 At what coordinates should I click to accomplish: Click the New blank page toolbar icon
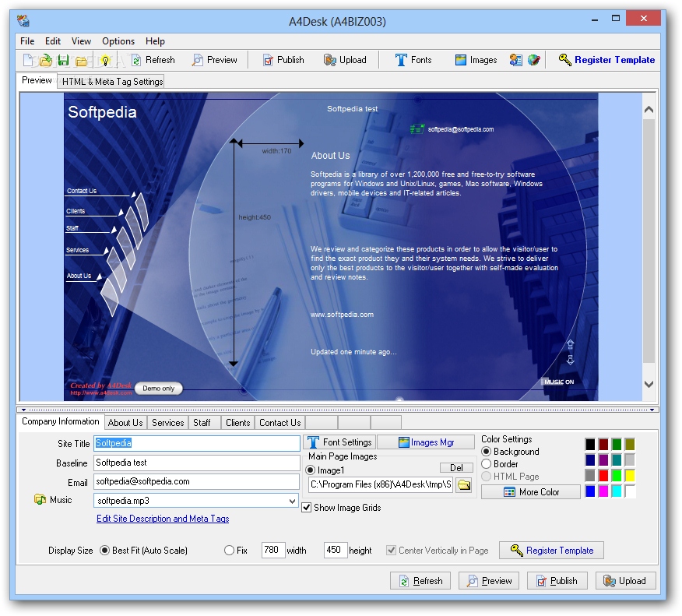(x=29, y=60)
